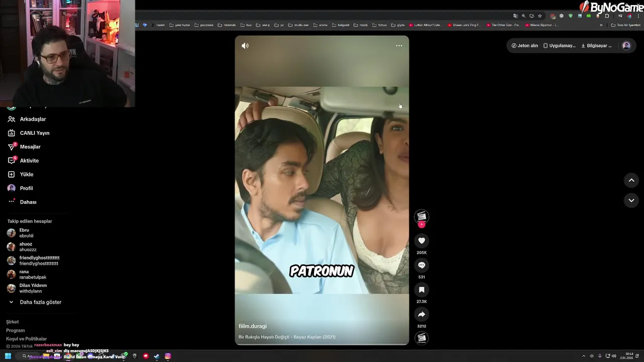
Task: Click the zoom magnifier icon in address bar
Action: (523, 16)
